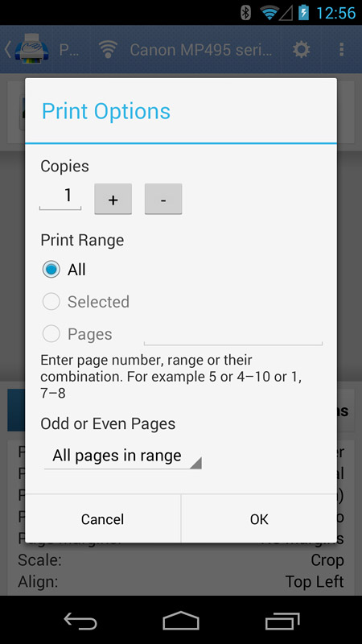Screen dimensions: 362x644
Task: Tap the Bluetooth status bar icon
Action: tap(245, 13)
